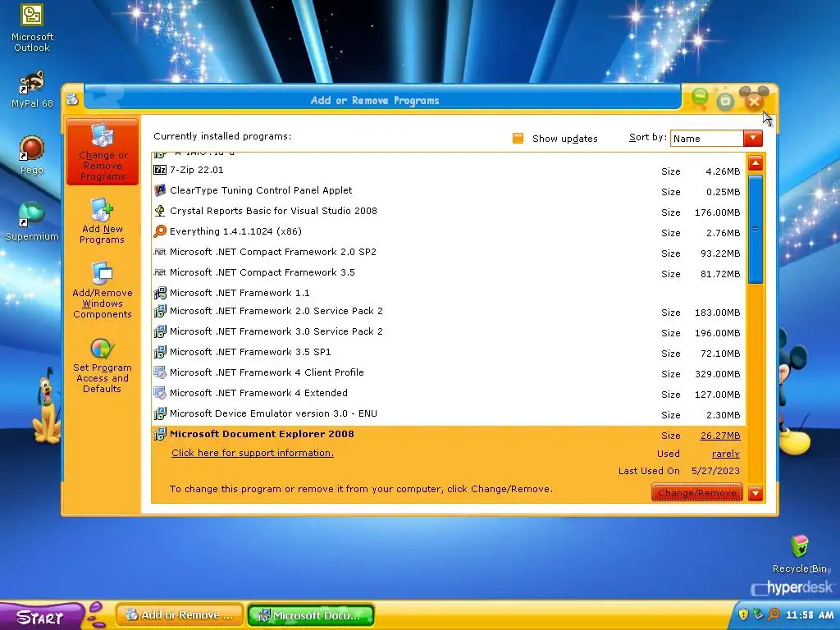Click the scrollbar up arrow
This screenshot has height=630, width=840.
(756, 163)
